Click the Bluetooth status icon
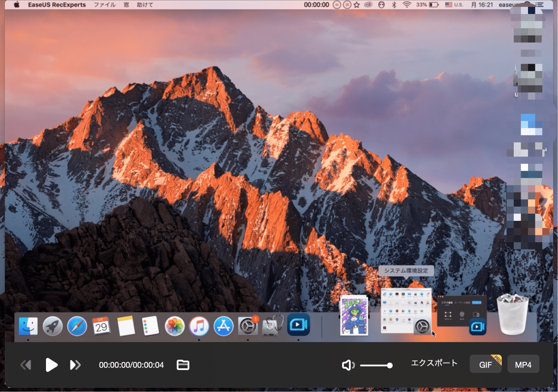Viewport: 558px width, 392px height. (394, 5)
